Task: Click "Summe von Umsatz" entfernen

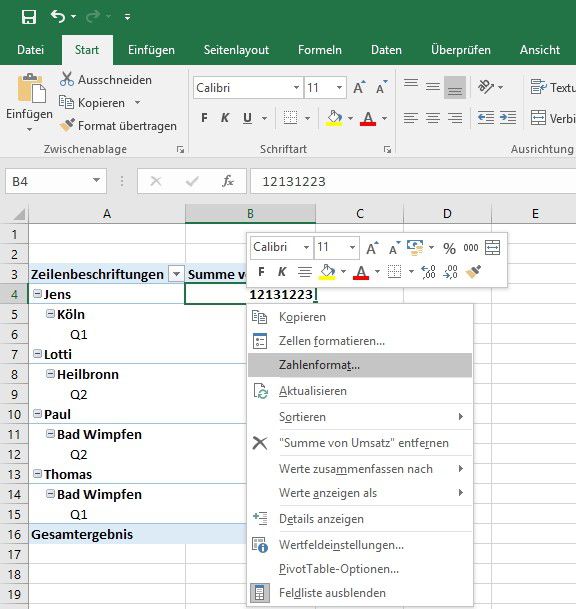Action: pos(360,443)
